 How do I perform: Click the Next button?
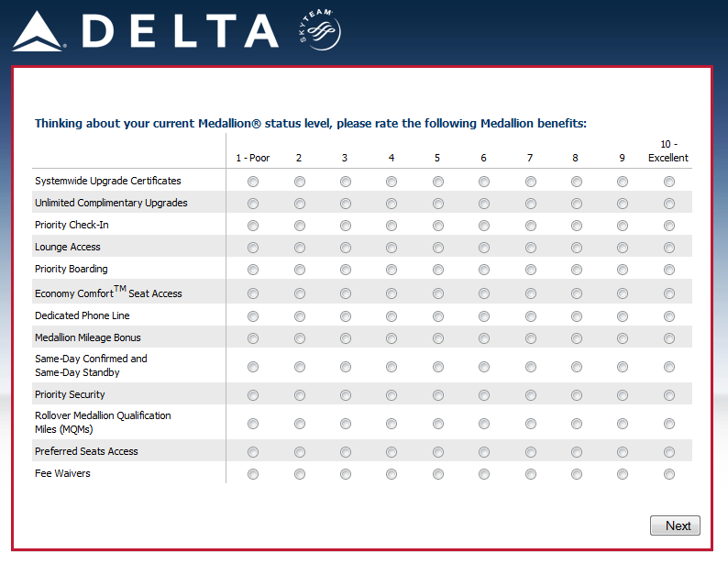coord(675,525)
